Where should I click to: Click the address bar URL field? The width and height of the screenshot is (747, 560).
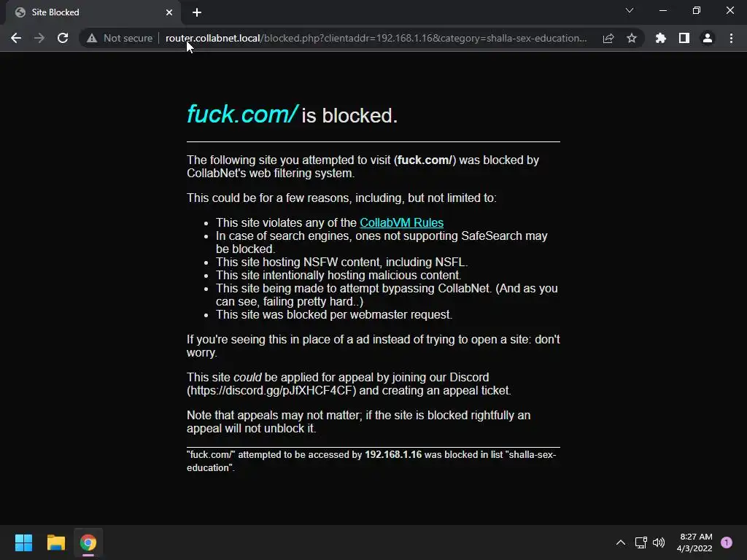[376, 38]
